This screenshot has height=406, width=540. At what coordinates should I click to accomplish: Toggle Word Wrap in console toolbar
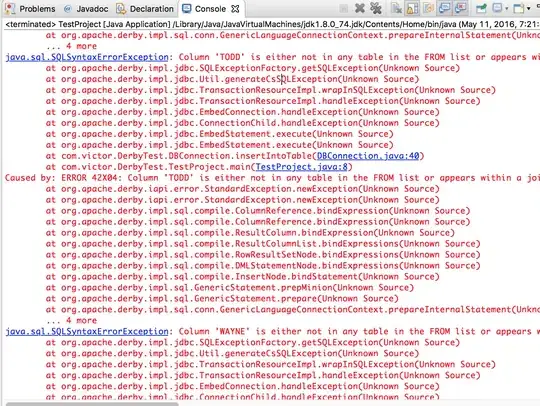coord(428,8)
